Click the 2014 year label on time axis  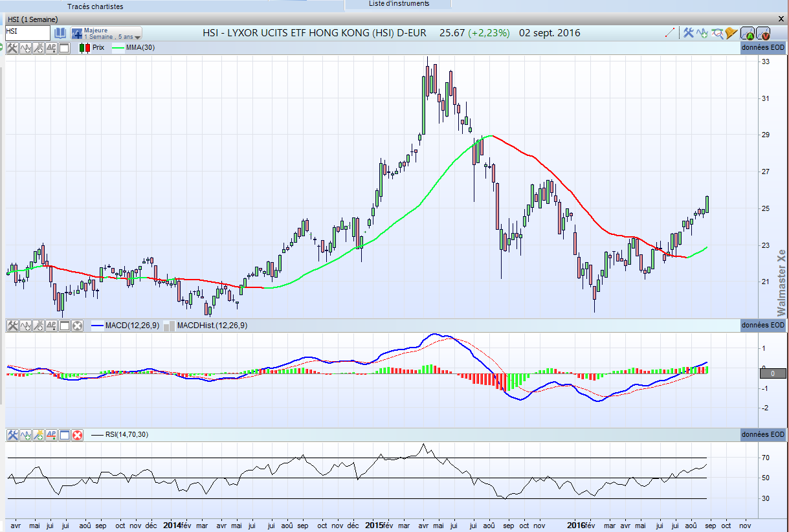(173, 526)
